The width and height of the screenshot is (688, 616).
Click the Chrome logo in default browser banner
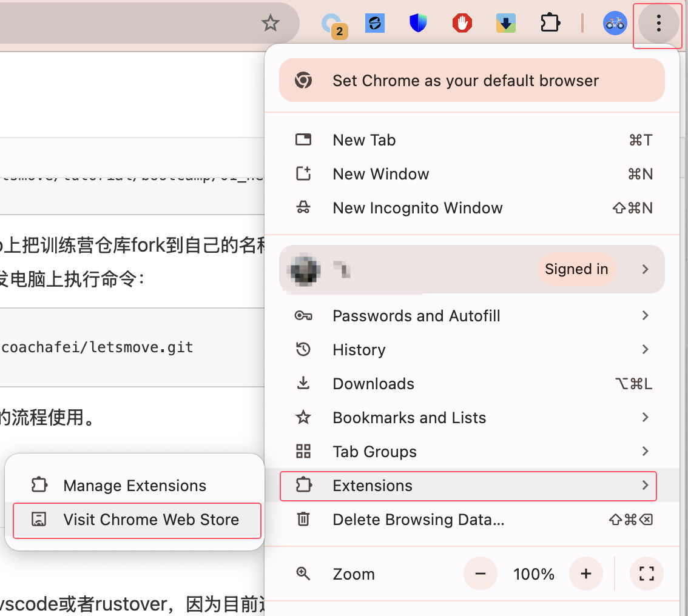(x=303, y=80)
